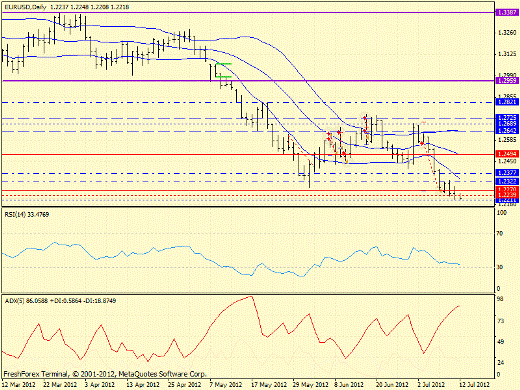Screen dimensions: 520x390
Task: Click the 25 Apr 2012 date label
Action: tap(185, 385)
